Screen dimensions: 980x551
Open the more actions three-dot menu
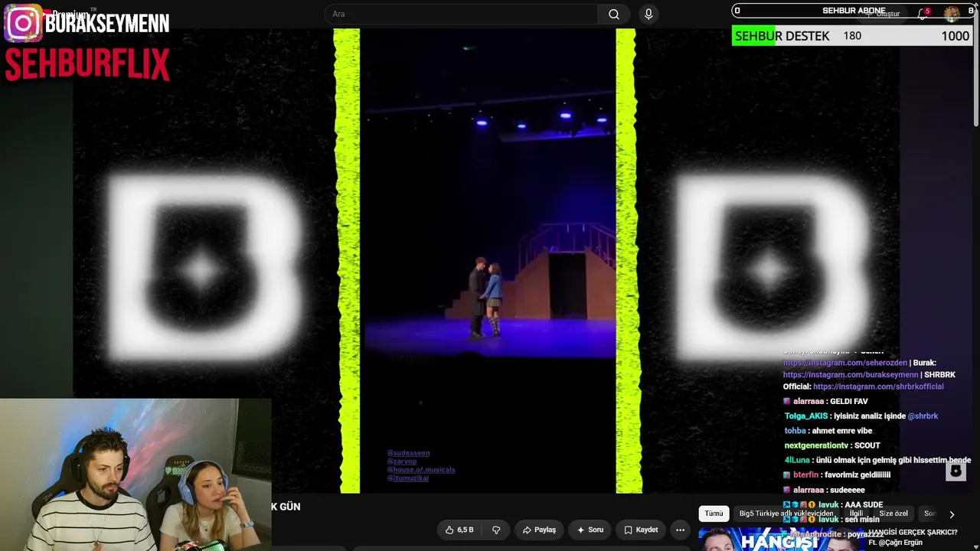pos(680,530)
